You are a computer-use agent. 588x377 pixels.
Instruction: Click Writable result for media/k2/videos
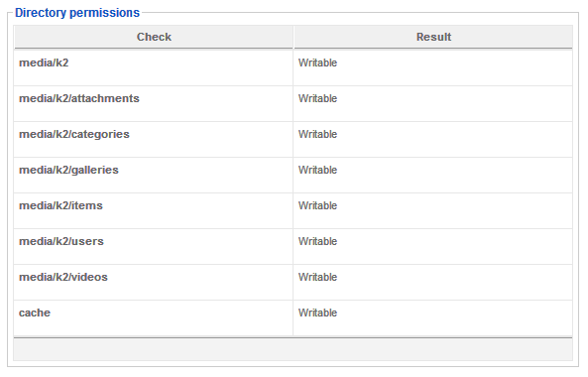click(317, 277)
